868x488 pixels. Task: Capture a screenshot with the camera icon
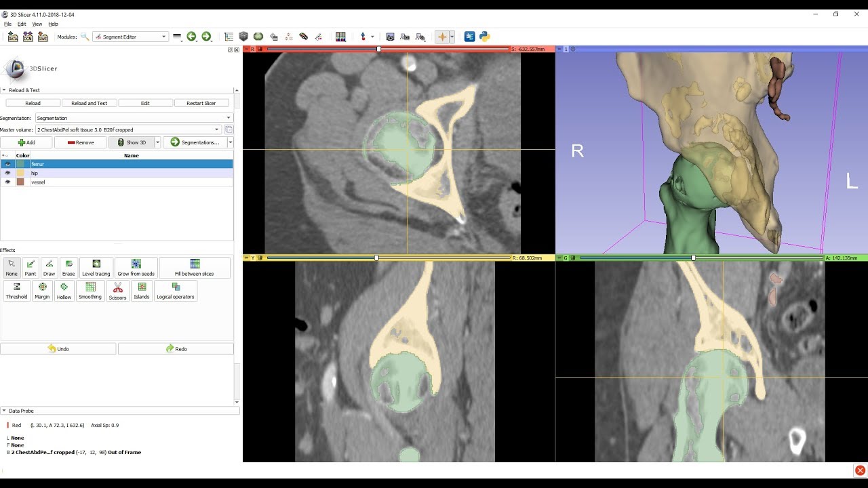pyautogui.click(x=390, y=37)
